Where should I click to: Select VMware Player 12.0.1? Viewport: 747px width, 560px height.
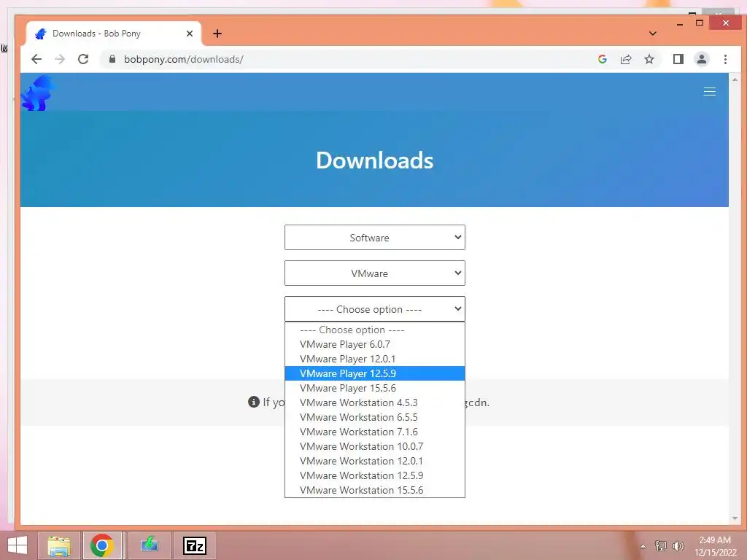[x=375, y=359]
